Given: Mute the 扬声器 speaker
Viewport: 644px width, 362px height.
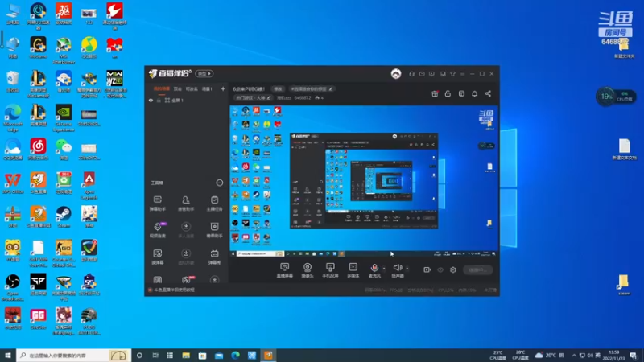Looking at the screenshot, I should coord(397,270).
